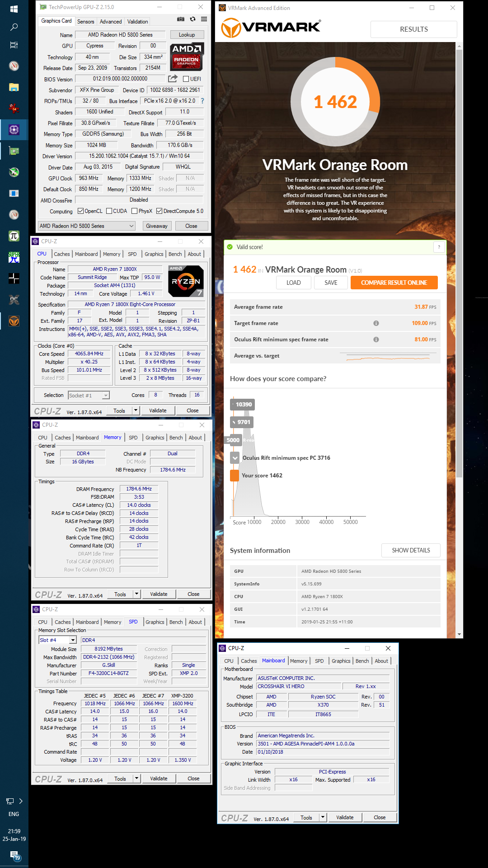Click info icon beside Target frame rate
Viewport: 488px width, 868px height.
point(376,323)
